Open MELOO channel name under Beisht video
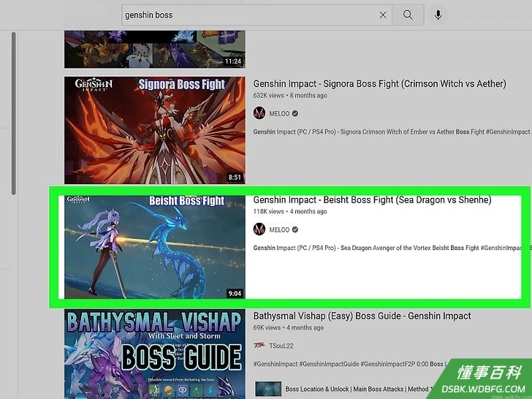 tap(279, 229)
